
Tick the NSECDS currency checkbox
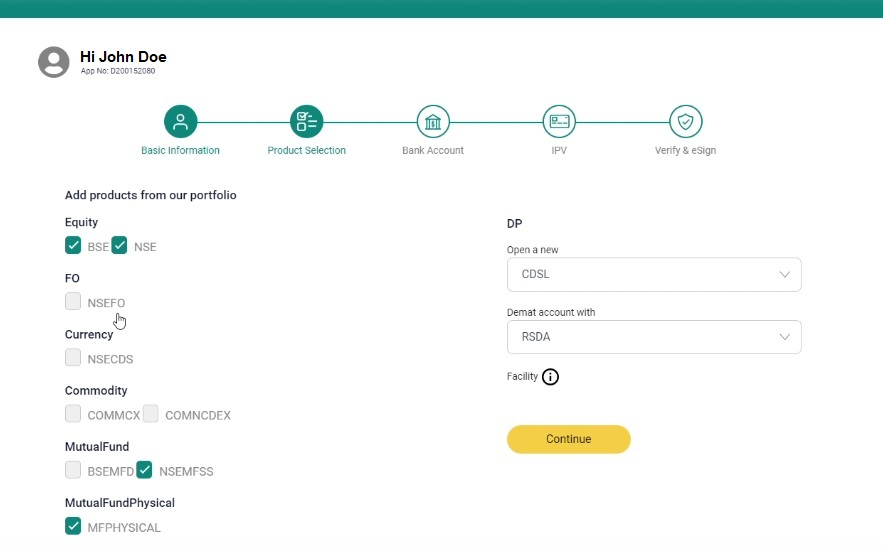click(x=73, y=358)
